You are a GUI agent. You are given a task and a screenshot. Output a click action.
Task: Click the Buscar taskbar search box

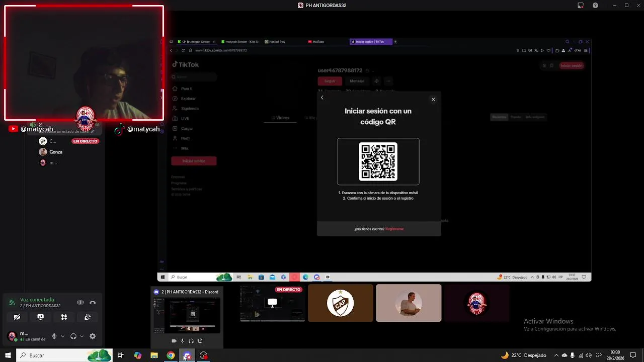[64, 355]
